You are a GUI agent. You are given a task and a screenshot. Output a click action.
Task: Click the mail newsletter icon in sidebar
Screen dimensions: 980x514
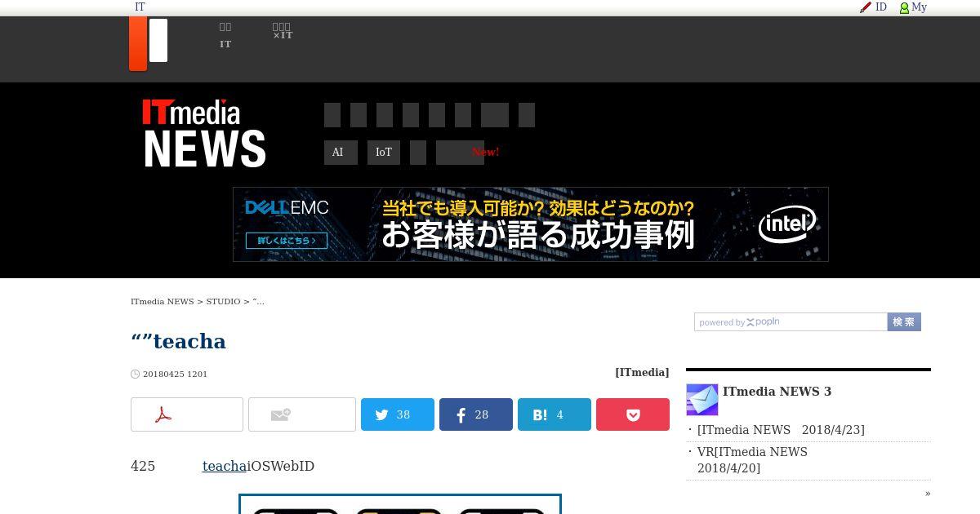pos(702,400)
